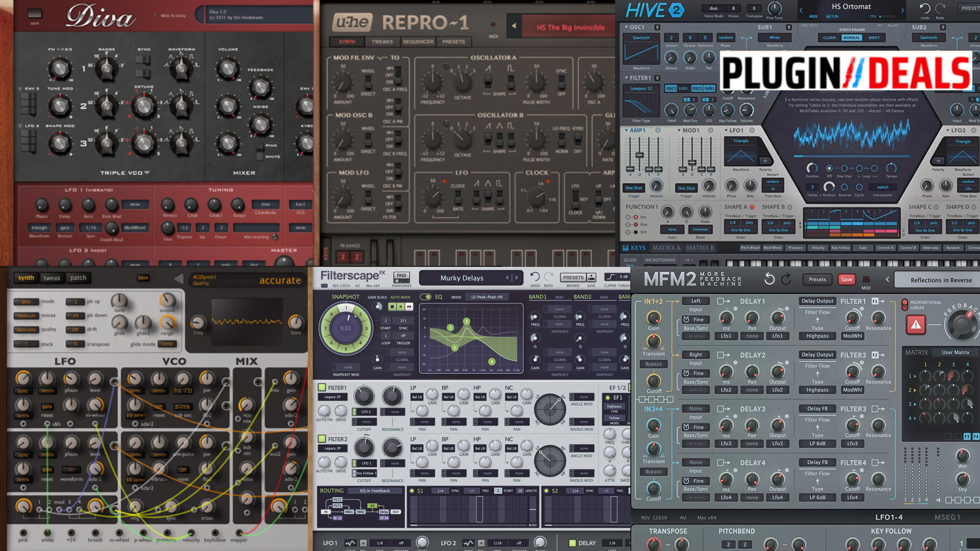This screenshot has height=551, width=980.
Task: Switch to the TWEAKS tab in Repro-1
Action: tap(382, 42)
